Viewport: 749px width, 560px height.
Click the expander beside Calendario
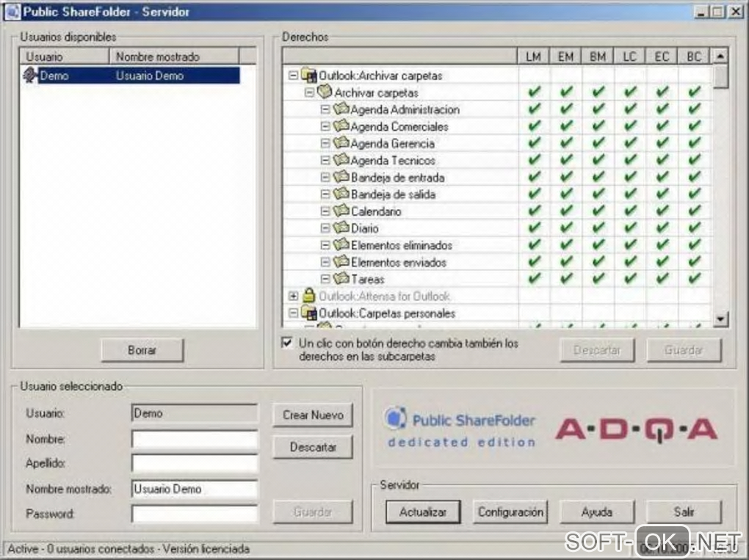point(325,211)
